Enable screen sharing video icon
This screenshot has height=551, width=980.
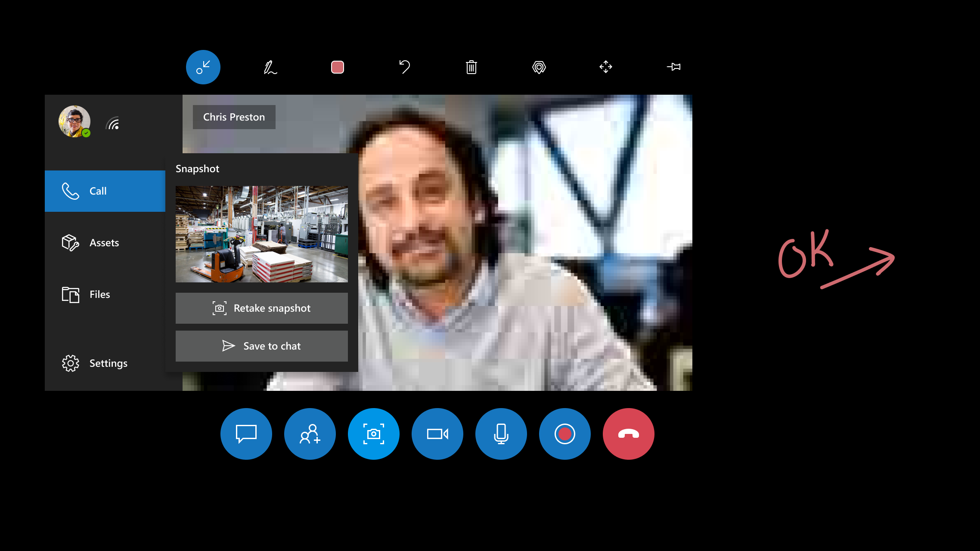(x=437, y=433)
